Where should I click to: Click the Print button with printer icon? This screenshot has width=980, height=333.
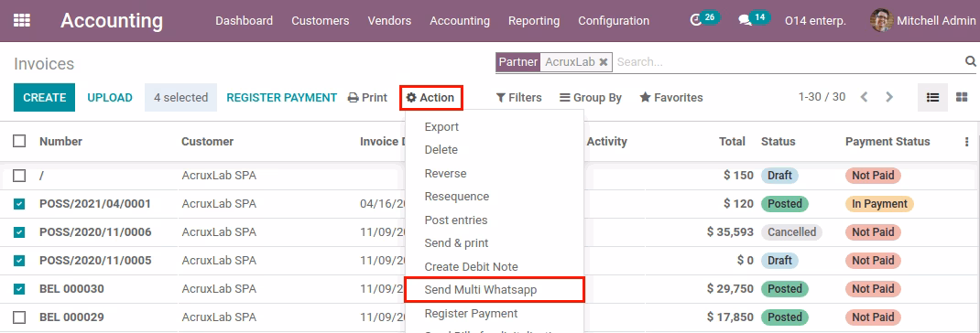click(x=367, y=98)
